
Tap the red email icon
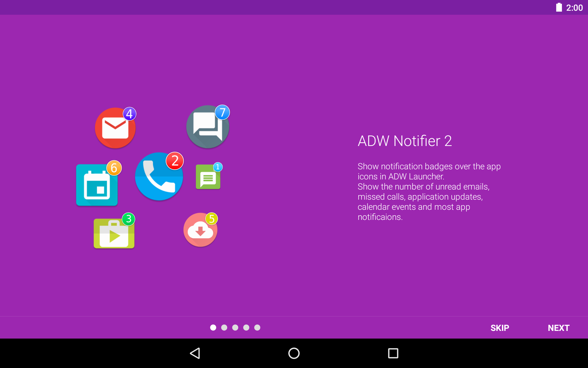[115, 128]
